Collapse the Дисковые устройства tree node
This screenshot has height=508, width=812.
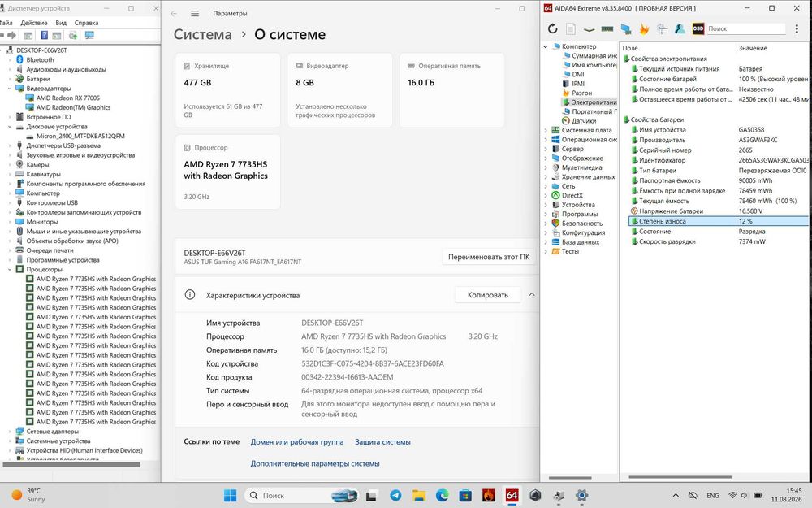pos(9,127)
